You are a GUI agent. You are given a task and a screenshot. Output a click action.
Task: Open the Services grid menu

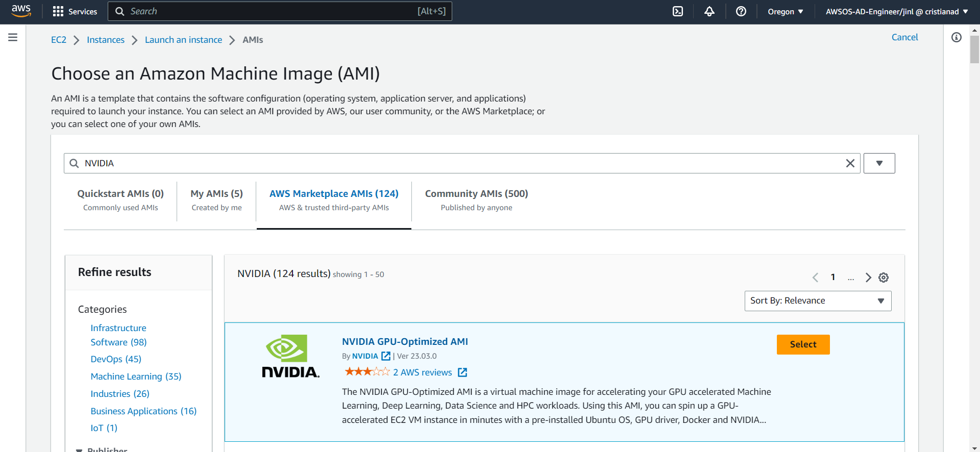tap(75, 11)
